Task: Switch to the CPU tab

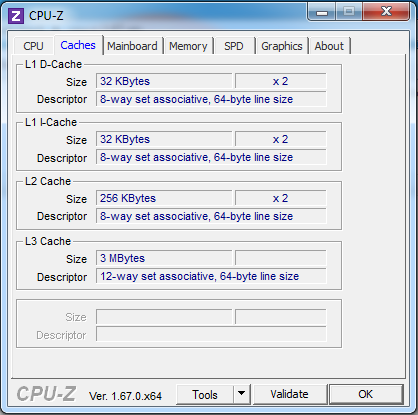Action: (33, 46)
